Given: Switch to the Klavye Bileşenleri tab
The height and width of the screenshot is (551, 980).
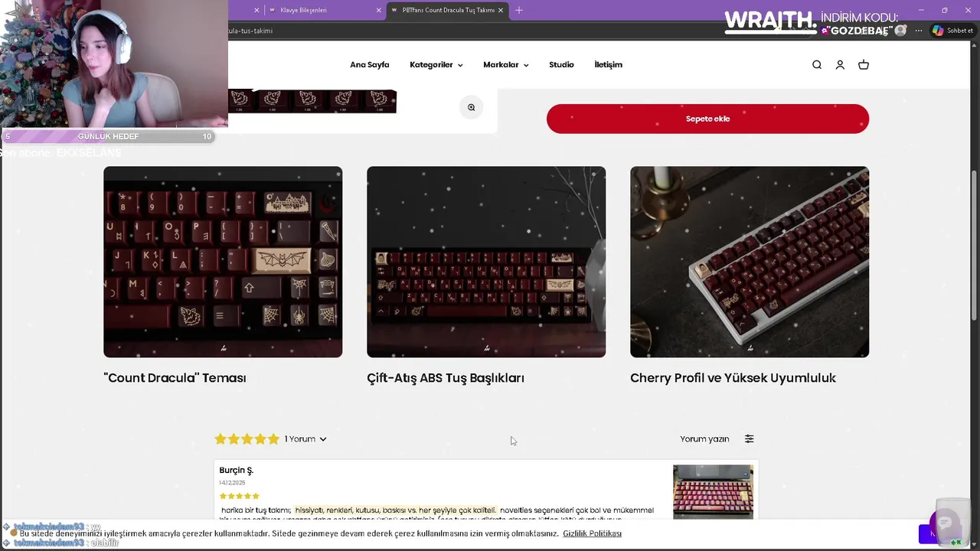Looking at the screenshot, I should (322, 10).
